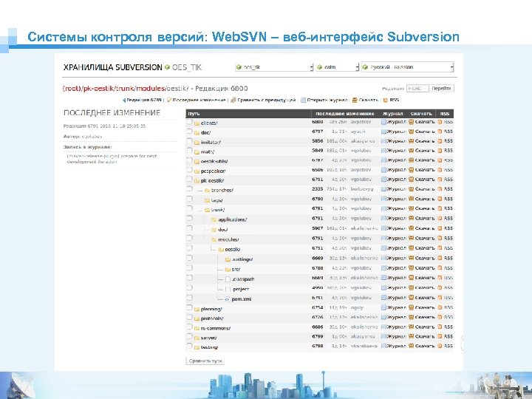Click RSS icon for trunk/ row

click(x=440, y=208)
